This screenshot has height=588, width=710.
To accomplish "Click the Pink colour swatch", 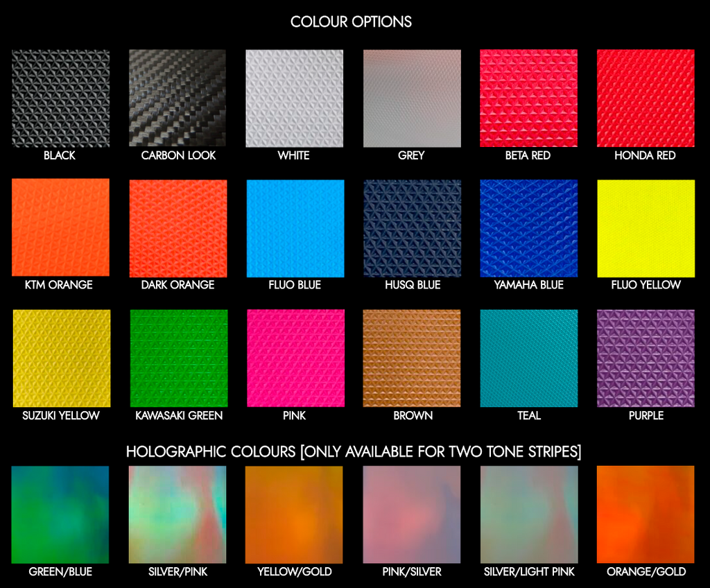I will point(295,358).
